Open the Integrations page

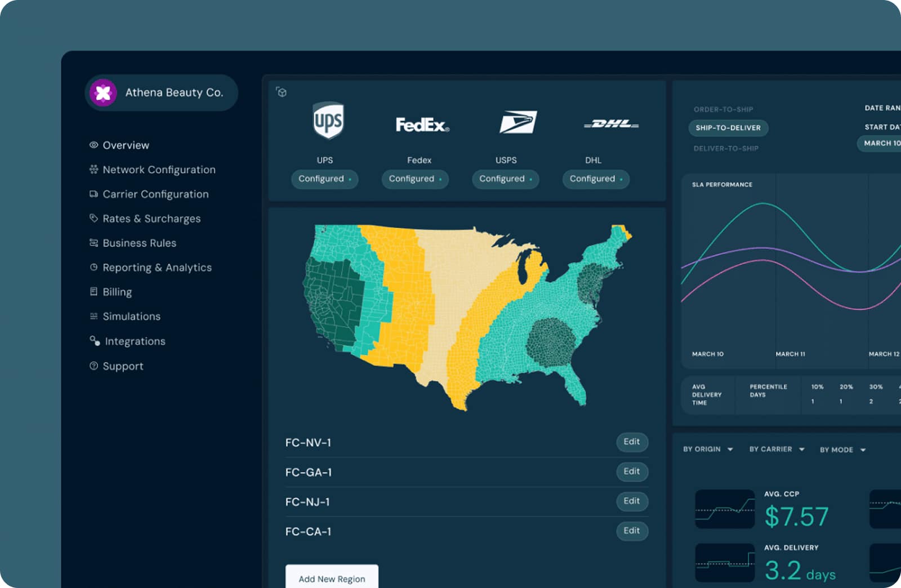pyautogui.click(x=127, y=341)
